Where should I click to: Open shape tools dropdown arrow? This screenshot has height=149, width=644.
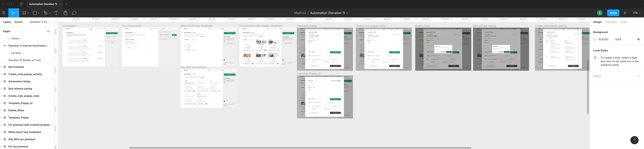(39, 13)
